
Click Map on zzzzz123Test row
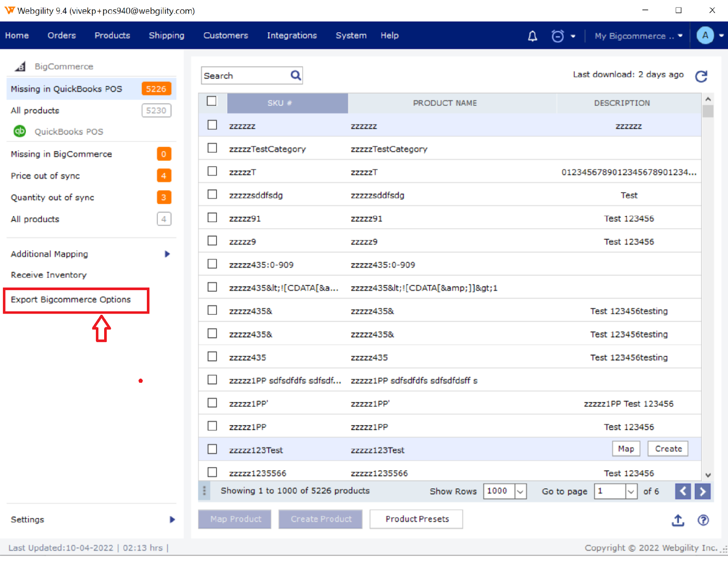point(626,449)
